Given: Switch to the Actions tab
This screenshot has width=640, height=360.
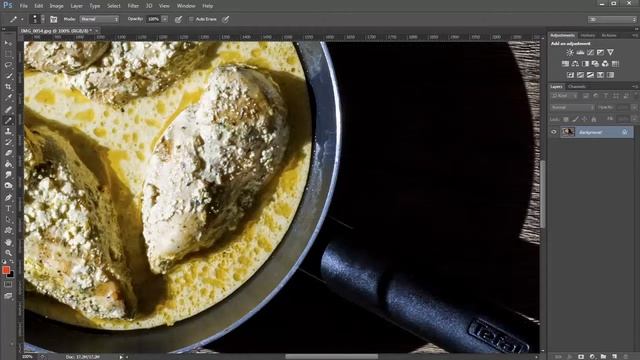Looking at the screenshot, I should (609, 36).
